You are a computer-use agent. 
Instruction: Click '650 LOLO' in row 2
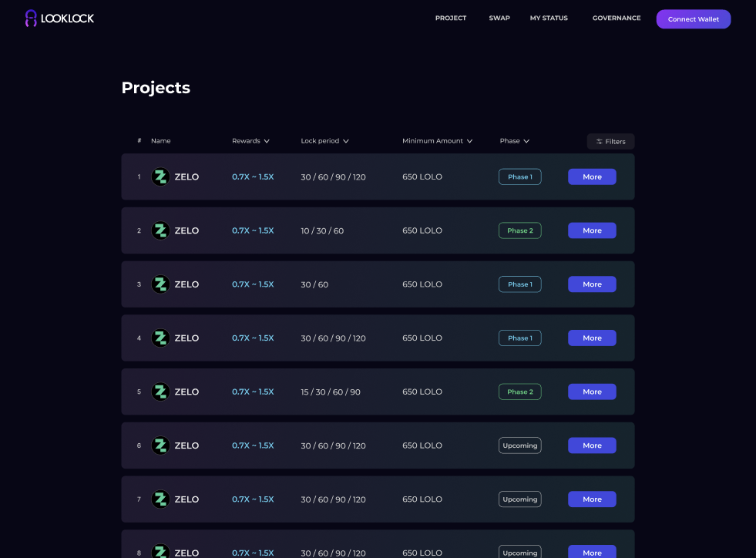point(422,230)
